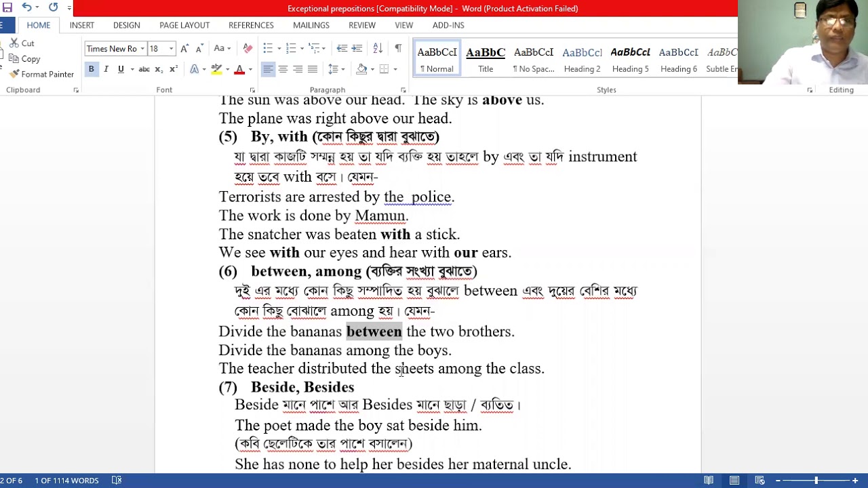Apply the Heading 5 style
868x488 pixels.
click(x=630, y=58)
